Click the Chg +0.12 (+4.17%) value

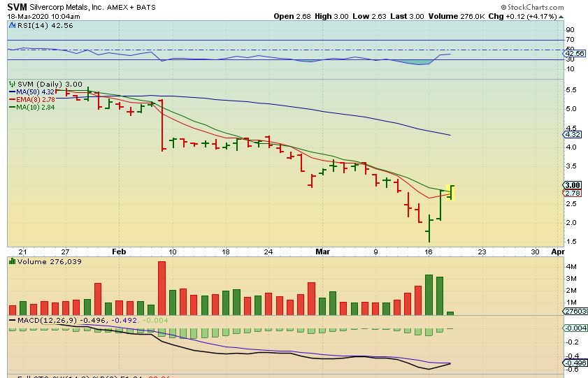point(522,17)
